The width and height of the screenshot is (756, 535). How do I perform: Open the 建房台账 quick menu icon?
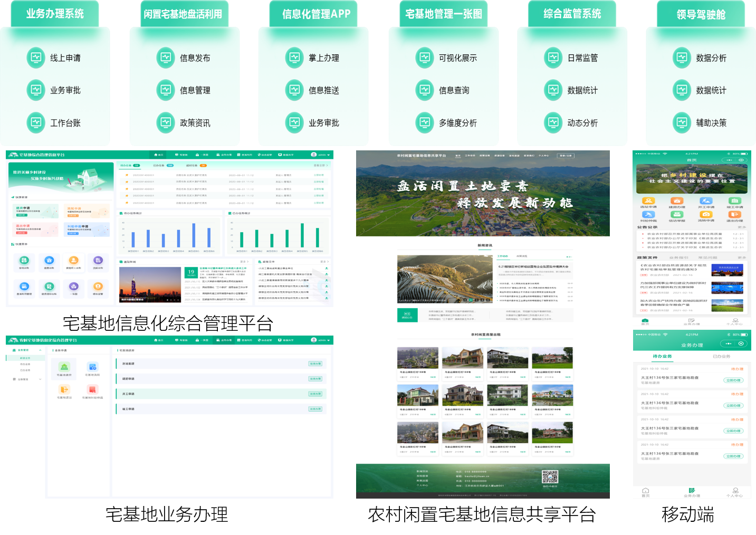(x=49, y=261)
